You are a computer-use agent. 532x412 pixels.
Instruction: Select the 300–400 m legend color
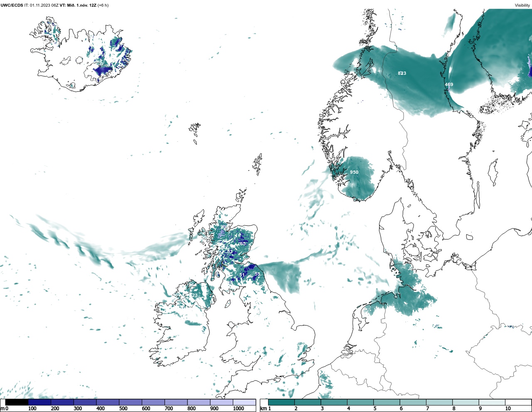pos(85,402)
